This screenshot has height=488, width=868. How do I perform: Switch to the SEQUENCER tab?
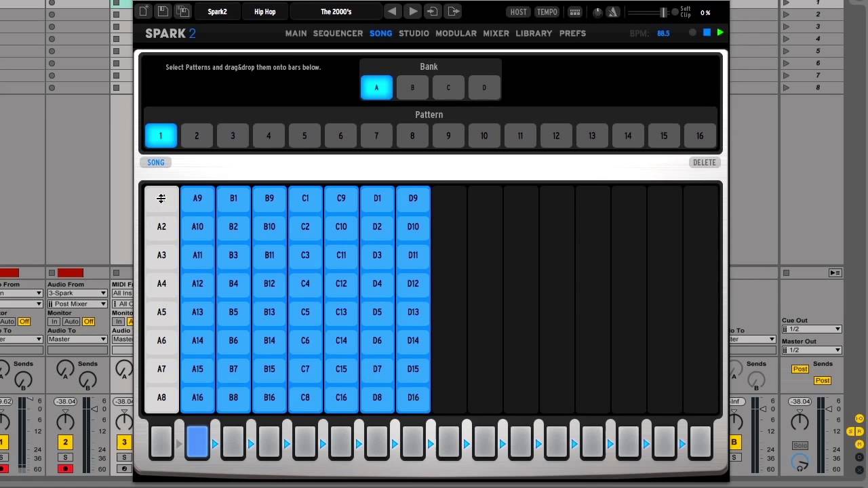click(338, 33)
